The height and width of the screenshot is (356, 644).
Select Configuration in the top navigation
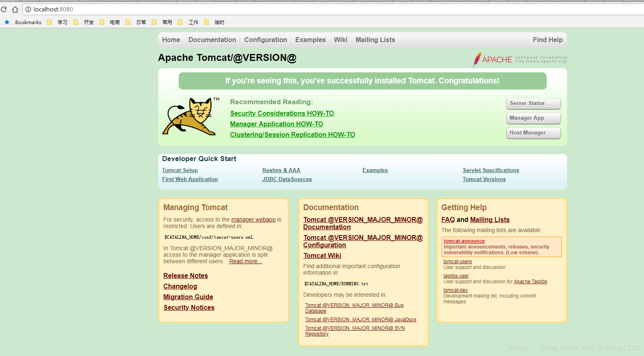tap(265, 40)
